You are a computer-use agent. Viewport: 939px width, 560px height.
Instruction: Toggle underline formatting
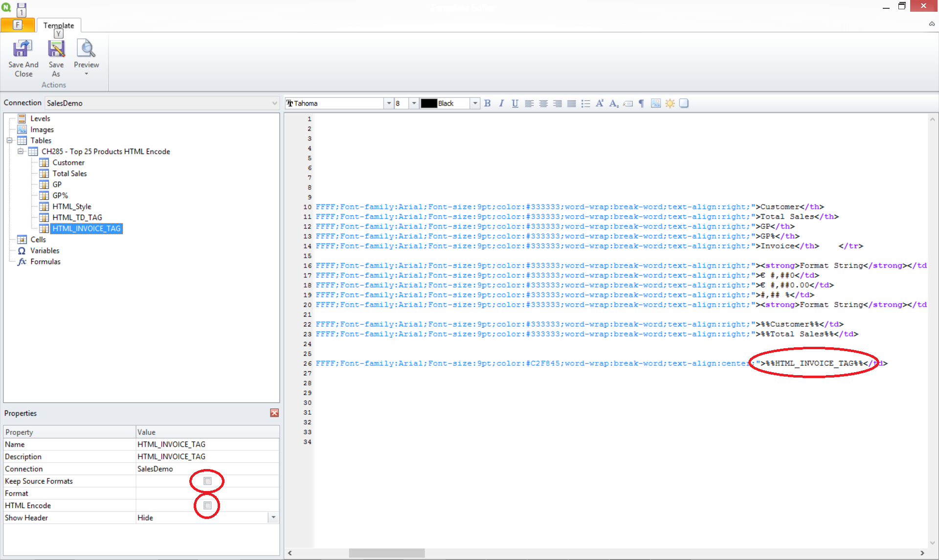515,103
